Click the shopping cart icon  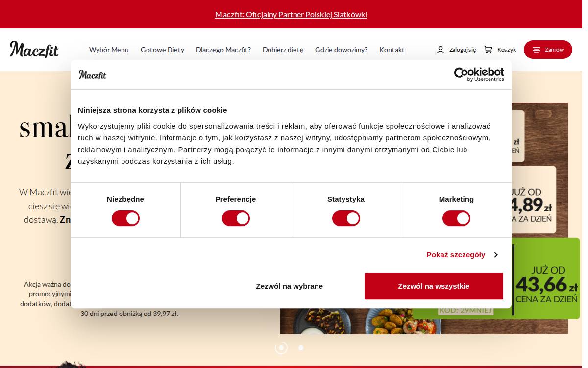click(x=488, y=50)
